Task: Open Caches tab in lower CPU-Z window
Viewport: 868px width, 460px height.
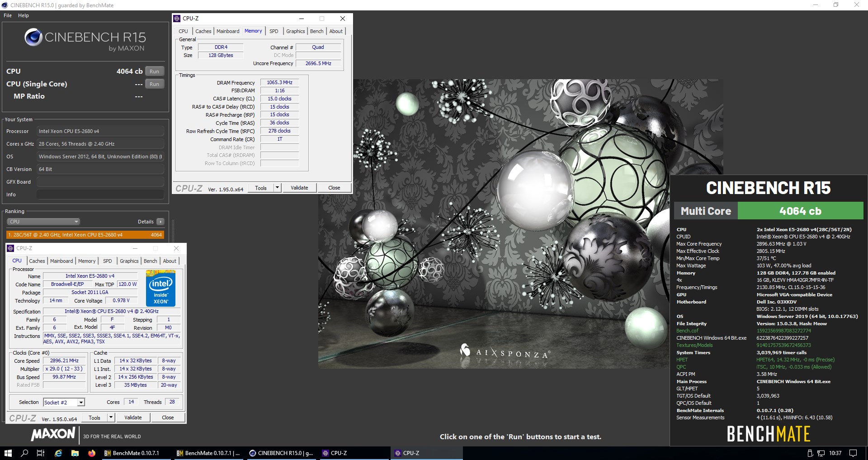Action: coord(37,261)
